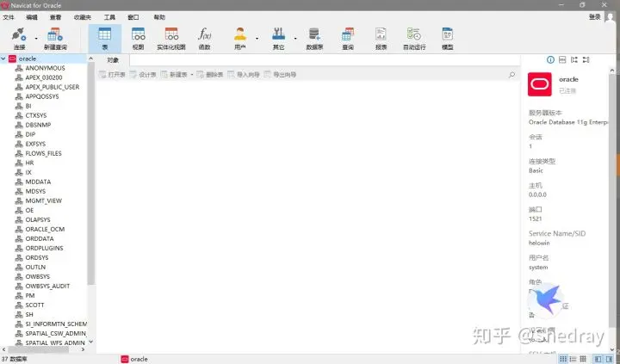Open the 查看 (View) menu
Screen dimensions: 620x364
point(55,17)
